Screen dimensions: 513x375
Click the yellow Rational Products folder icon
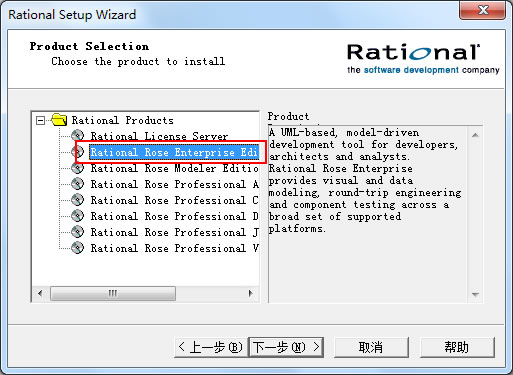(59, 120)
